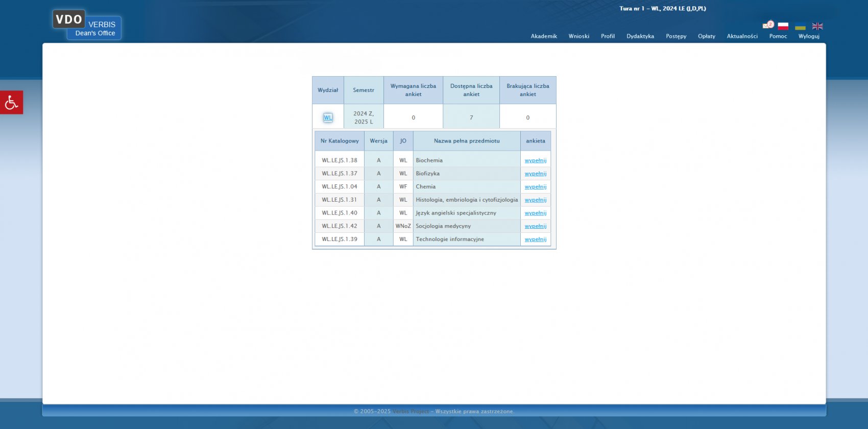Viewport: 868px width, 429px height.
Task: Click wypełnij for Chemia
Action: point(535,187)
